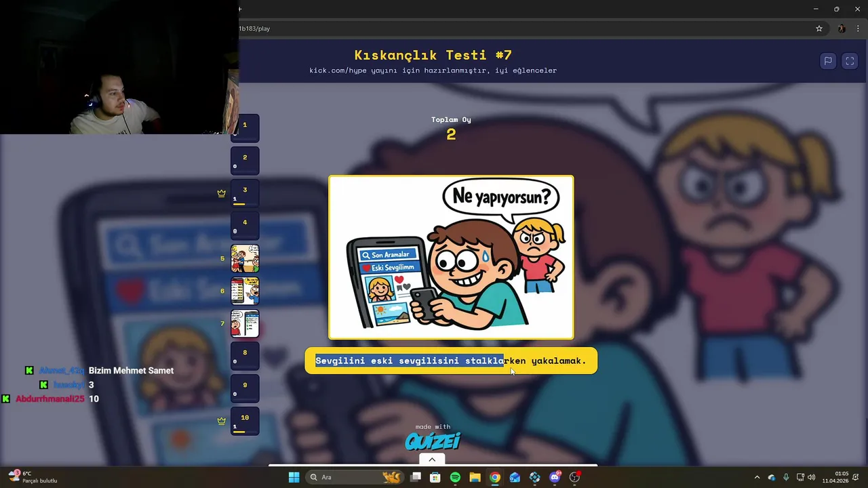
Task: Open Microsoft Store from the taskbar
Action: 435,477
